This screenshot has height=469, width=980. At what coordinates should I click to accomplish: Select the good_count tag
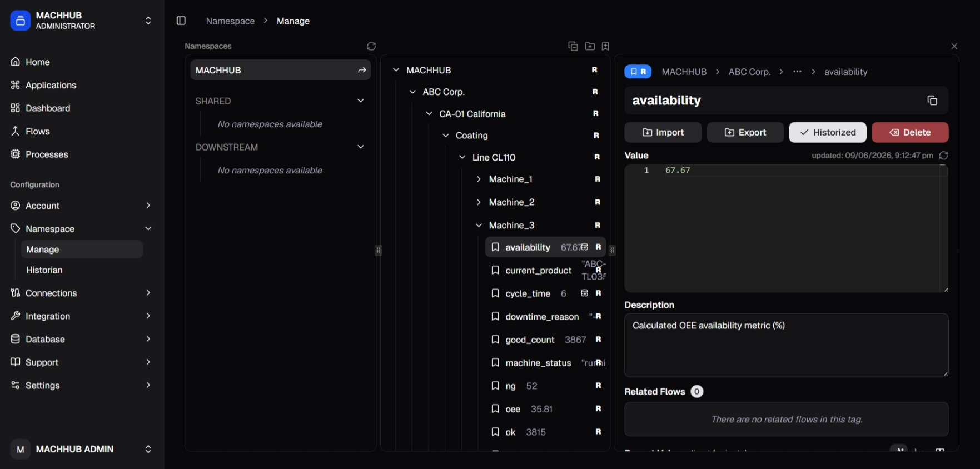[x=545, y=340]
